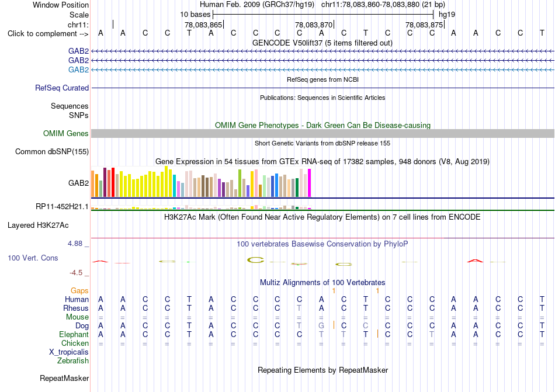Click the gray OMIM Genes bar
The width and height of the screenshot is (555, 392).
[x=322, y=133]
